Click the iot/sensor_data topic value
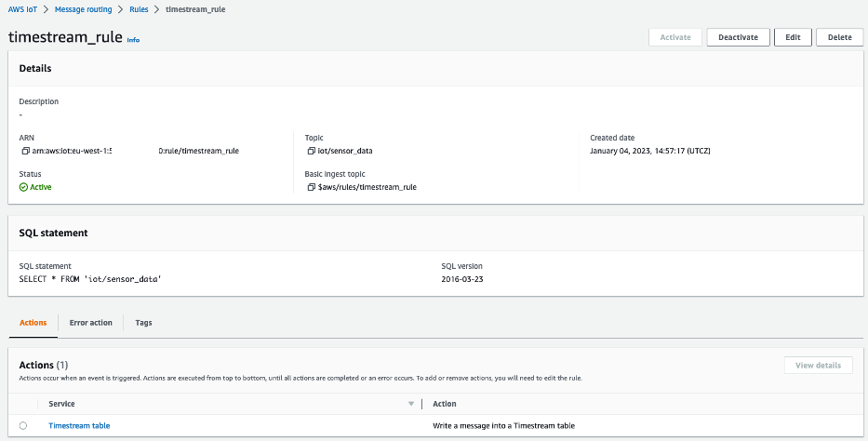This screenshot has height=441, width=868. [345, 151]
